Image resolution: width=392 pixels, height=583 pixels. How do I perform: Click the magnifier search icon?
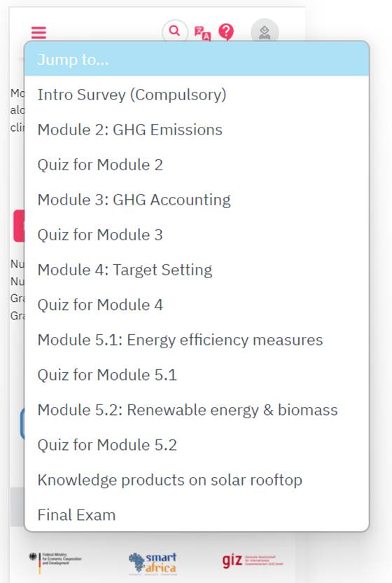click(174, 31)
